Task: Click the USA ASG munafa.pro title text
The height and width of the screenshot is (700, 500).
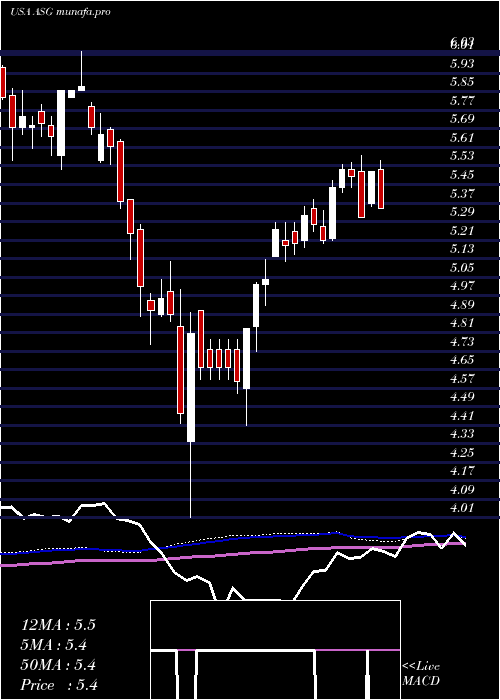Action: (x=60, y=12)
